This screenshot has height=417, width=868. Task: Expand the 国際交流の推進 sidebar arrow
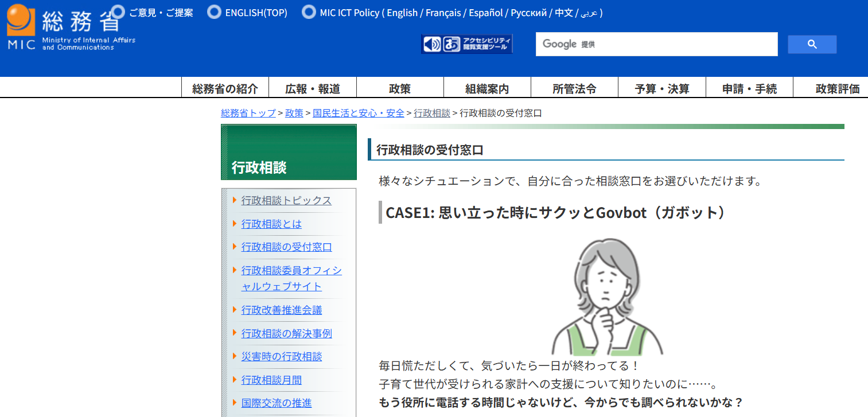coord(233,403)
